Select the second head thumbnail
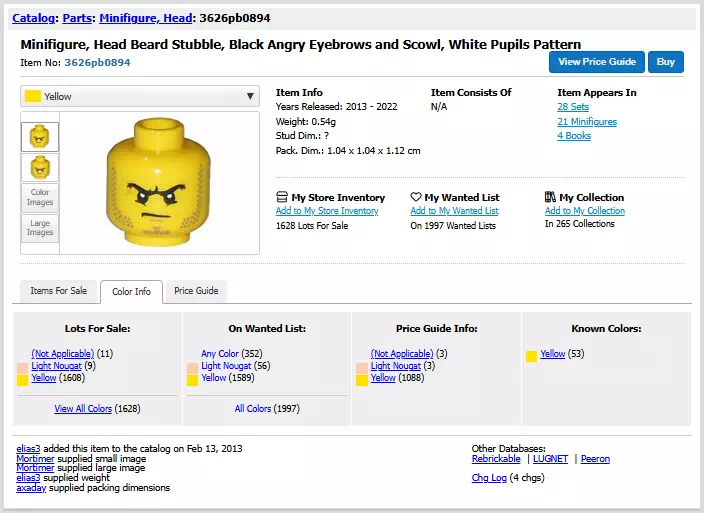This screenshot has width=704, height=513. [40, 167]
